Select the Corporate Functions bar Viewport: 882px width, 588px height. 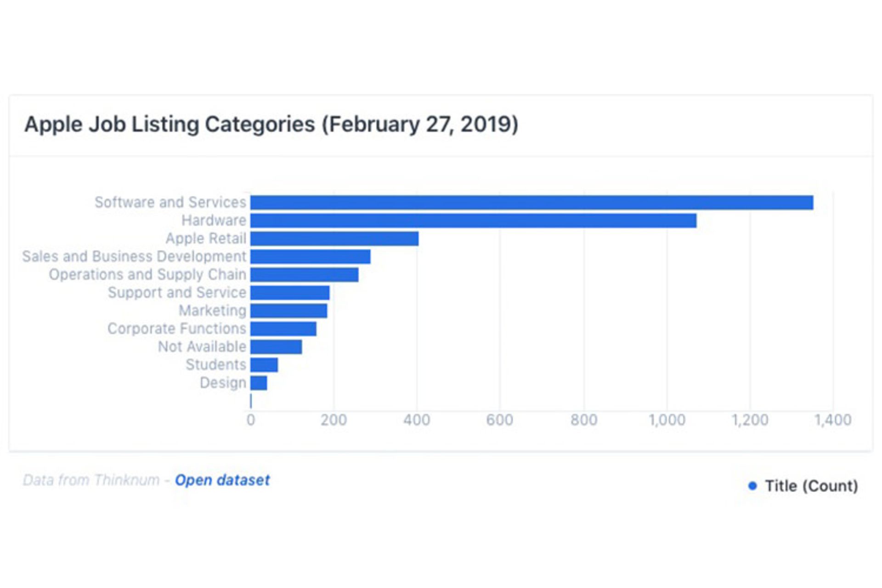tap(283, 329)
